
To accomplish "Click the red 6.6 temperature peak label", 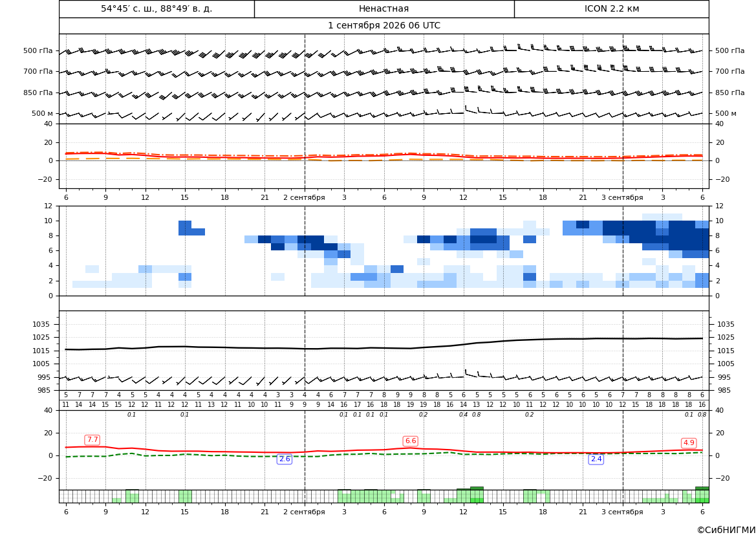I will 410,441.
